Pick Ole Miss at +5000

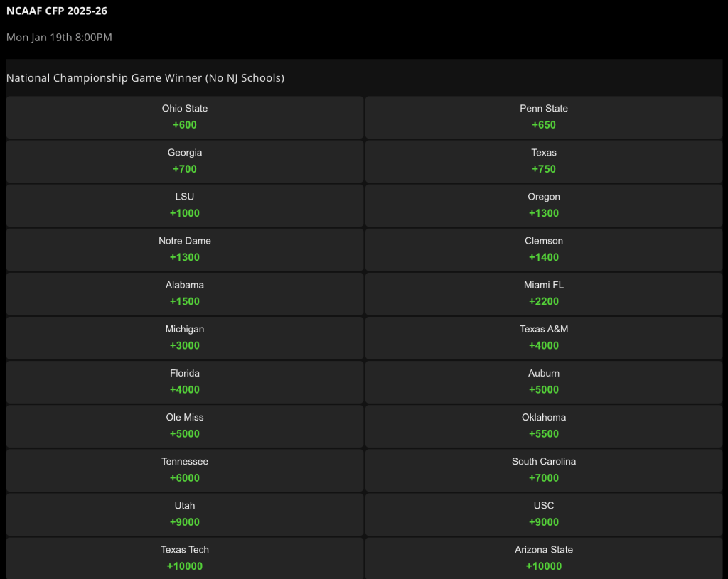click(185, 426)
